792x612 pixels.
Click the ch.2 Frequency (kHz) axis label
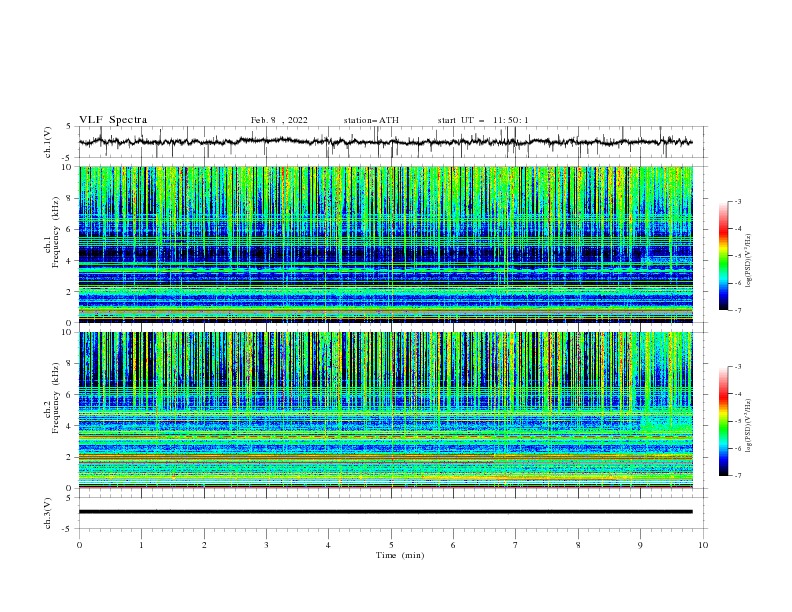pos(52,397)
